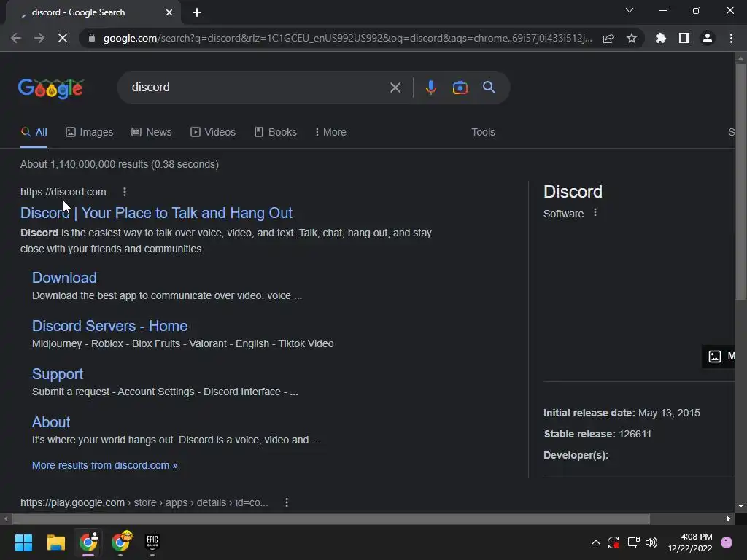Click the browser forward arrow

coord(39,38)
